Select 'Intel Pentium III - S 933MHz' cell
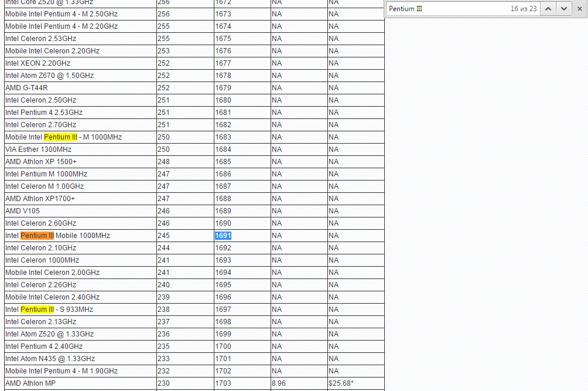588x391 pixels. click(80, 310)
